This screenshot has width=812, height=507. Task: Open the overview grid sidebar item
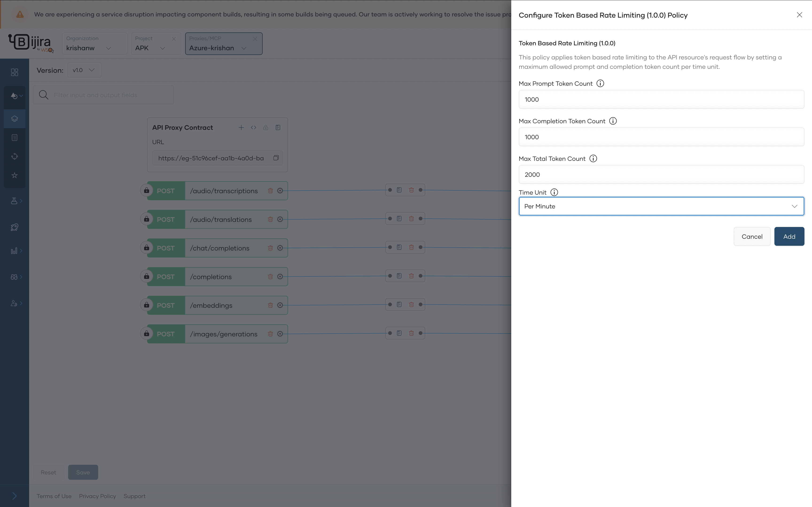[14, 73]
